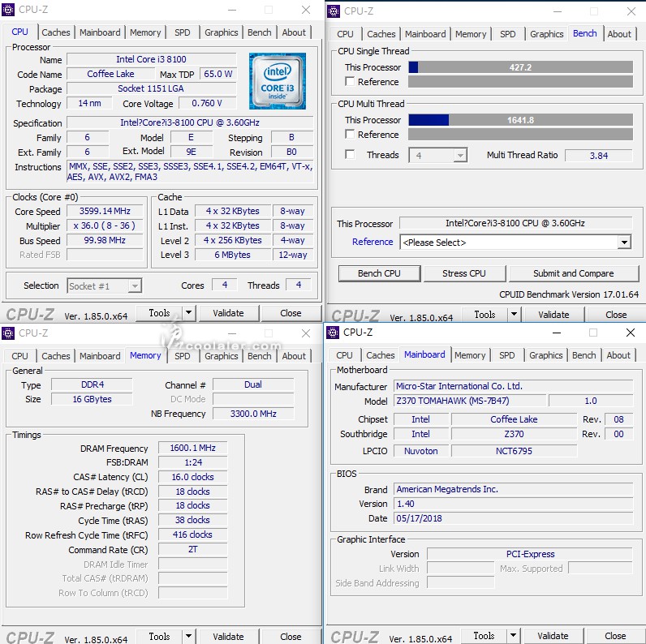The height and width of the screenshot is (644, 646).
Task: Open the Reference processor Please Select dropdown
Action: (515, 243)
